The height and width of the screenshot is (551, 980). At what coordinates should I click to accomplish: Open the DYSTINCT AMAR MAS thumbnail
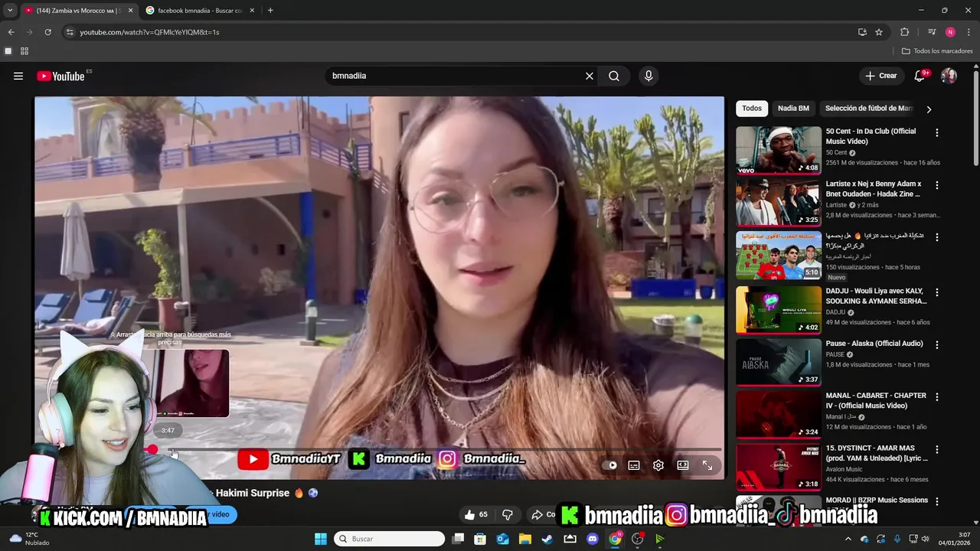point(779,467)
